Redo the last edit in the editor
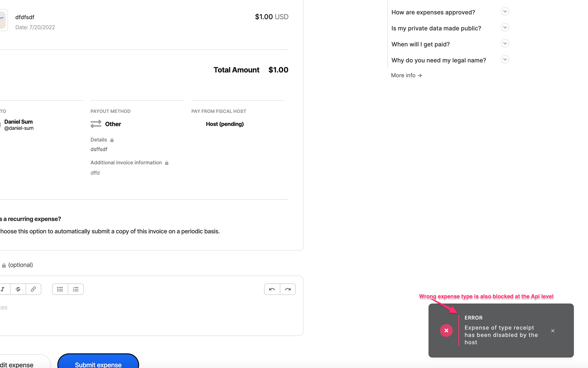The width and height of the screenshot is (588, 368). (x=288, y=289)
